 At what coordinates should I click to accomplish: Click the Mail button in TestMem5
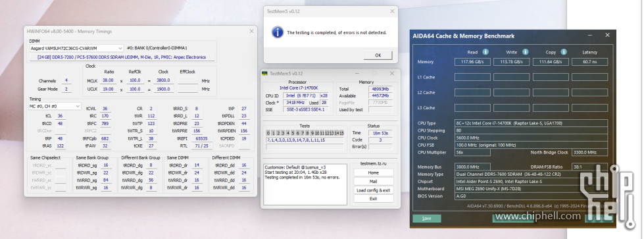tap(373, 181)
